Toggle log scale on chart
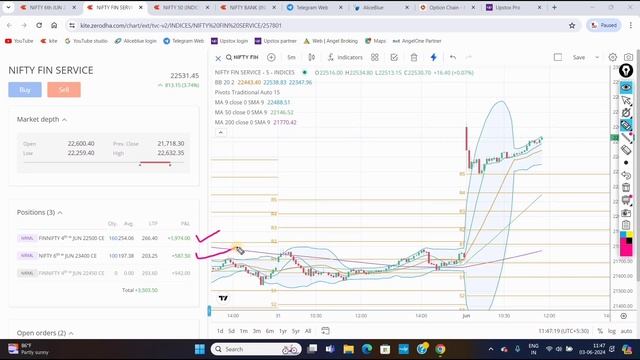This screenshot has width=640, height=360. coord(612,331)
